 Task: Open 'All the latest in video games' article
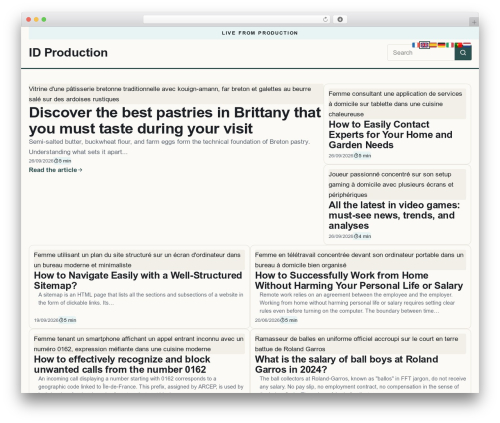[394, 215]
